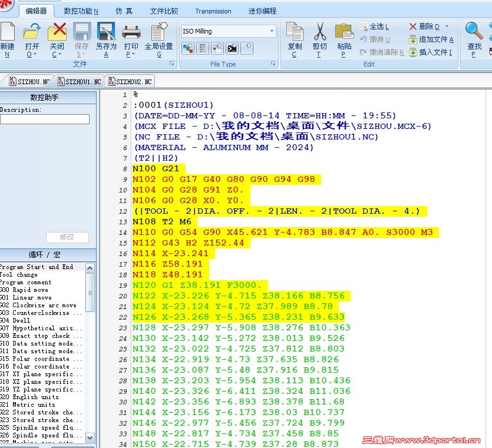Switch to the Transmission ribbon tab

point(213,11)
